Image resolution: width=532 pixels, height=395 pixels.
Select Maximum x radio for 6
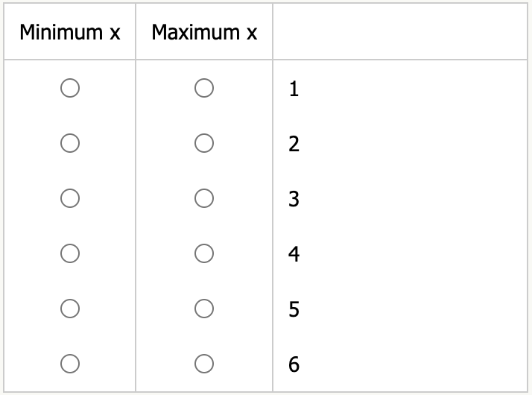pos(204,364)
